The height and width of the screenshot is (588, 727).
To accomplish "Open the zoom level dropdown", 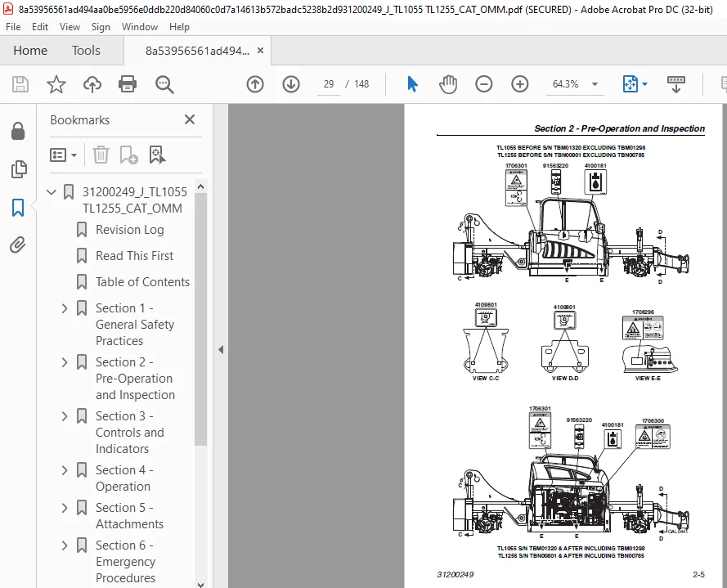I will tap(595, 84).
